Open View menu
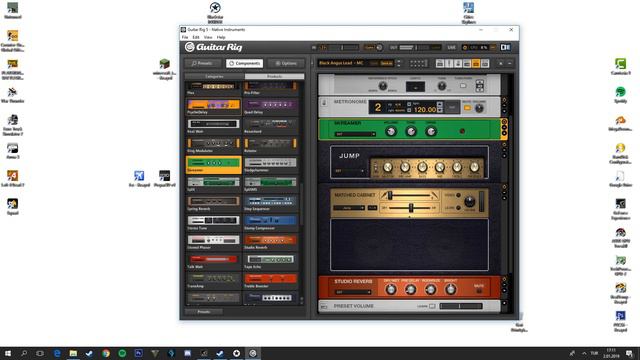The image size is (640, 360). (208, 37)
